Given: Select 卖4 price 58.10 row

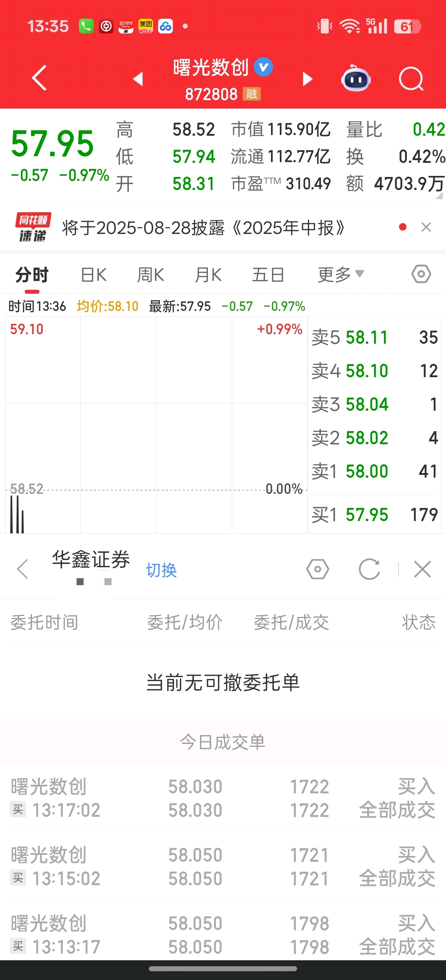Looking at the screenshot, I should [x=375, y=370].
